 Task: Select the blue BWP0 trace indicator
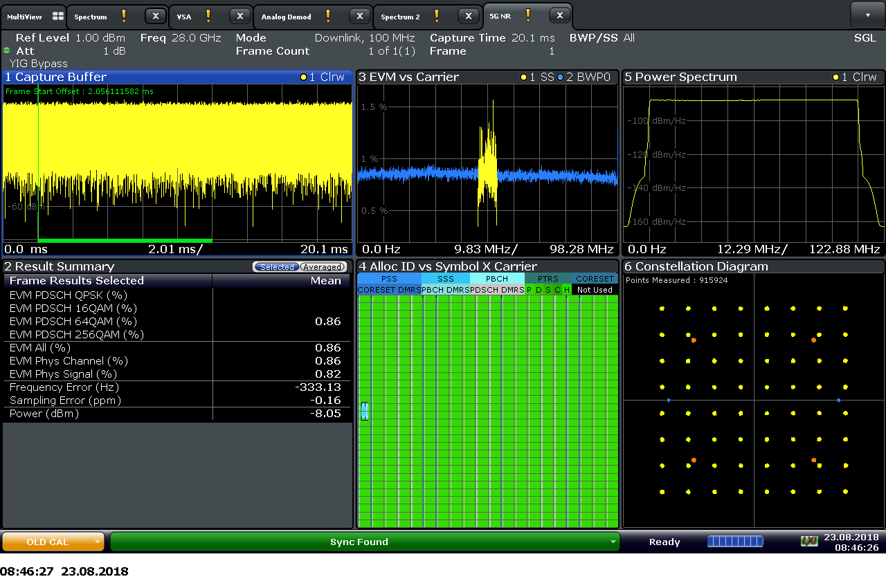click(x=560, y=77)
